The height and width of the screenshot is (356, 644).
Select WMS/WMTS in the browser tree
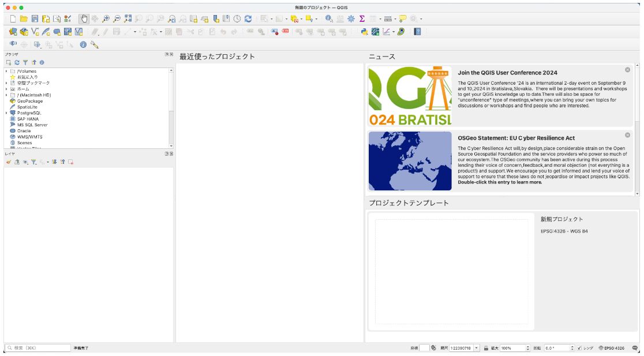(29, 137)
